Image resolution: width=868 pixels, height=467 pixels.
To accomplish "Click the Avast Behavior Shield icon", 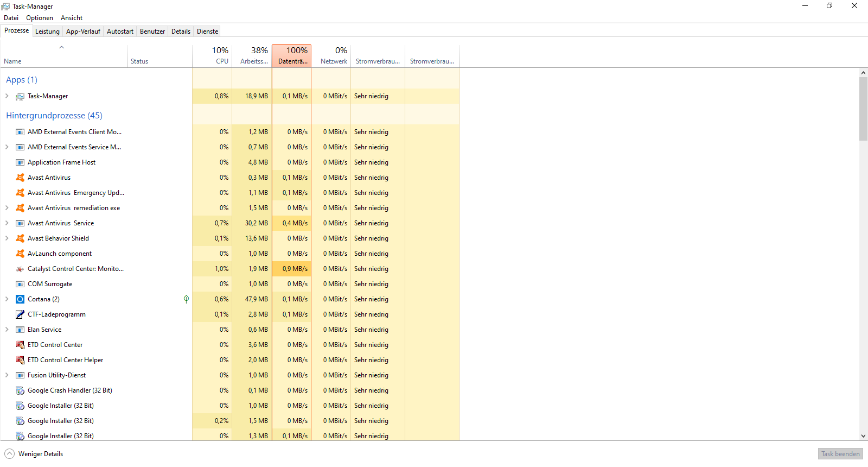I will pyautogui.click(x=20, y=238).
